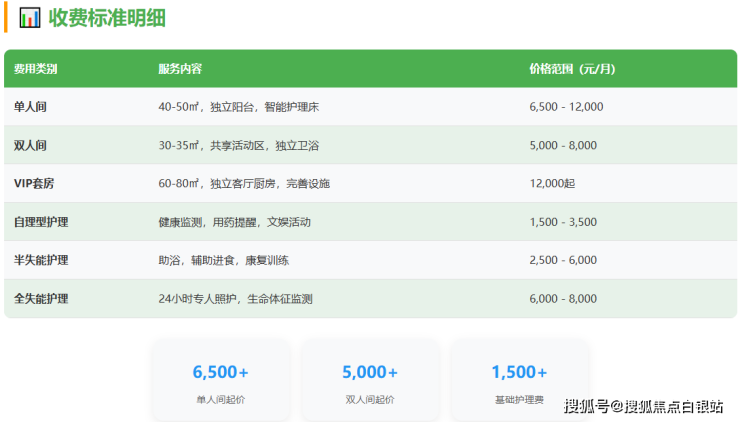Click the 2,500 - 6,000 price cell
740x422 pixels.
click(563, 260)
